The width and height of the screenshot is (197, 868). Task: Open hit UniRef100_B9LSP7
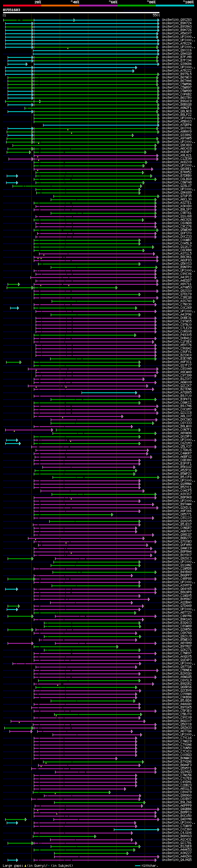177,210
